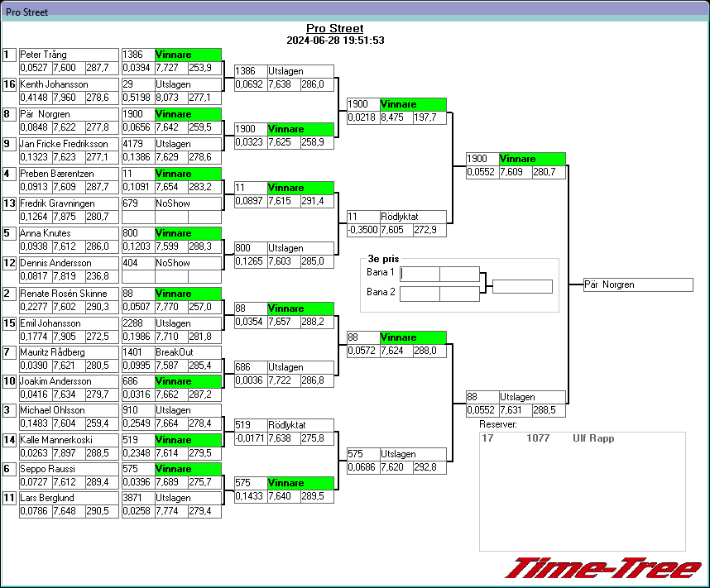
Task: Click the Bana 2 second input field
Action: [459, 294]
